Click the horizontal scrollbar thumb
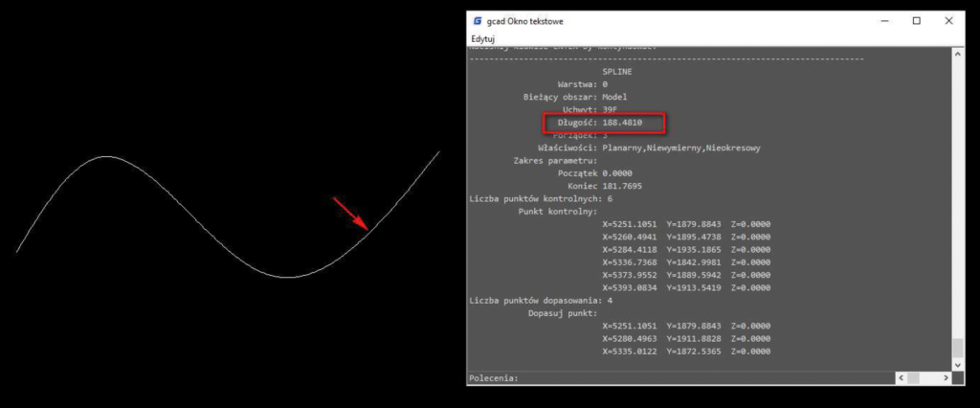This screenshot has height=408, width=980. pos(913,378)
